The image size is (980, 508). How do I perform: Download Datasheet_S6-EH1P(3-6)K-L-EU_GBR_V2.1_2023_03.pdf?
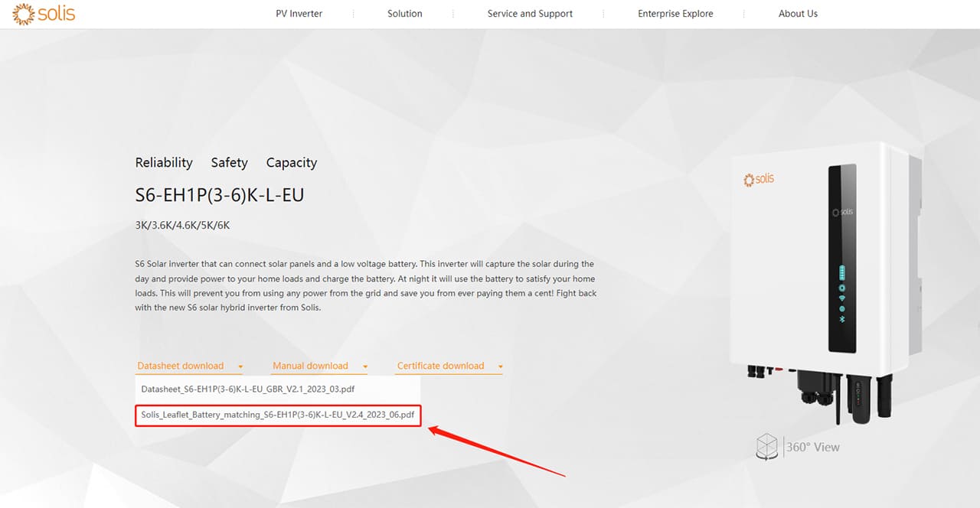248,389
